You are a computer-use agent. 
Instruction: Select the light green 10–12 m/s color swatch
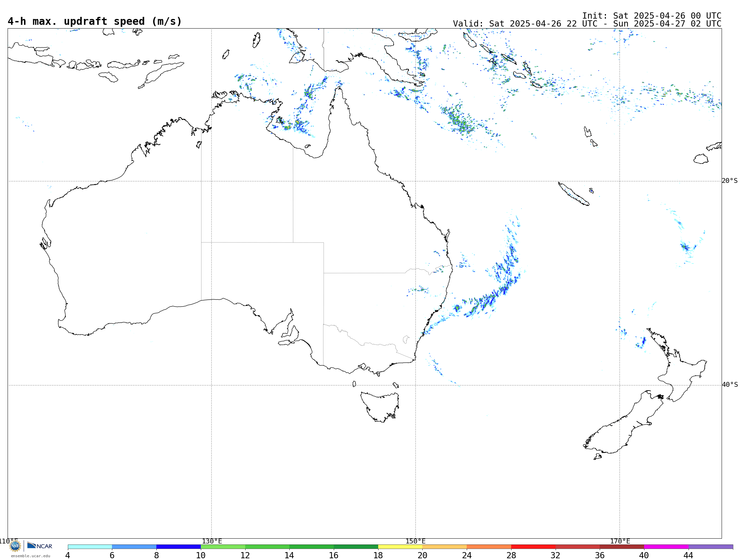(223, 547)
